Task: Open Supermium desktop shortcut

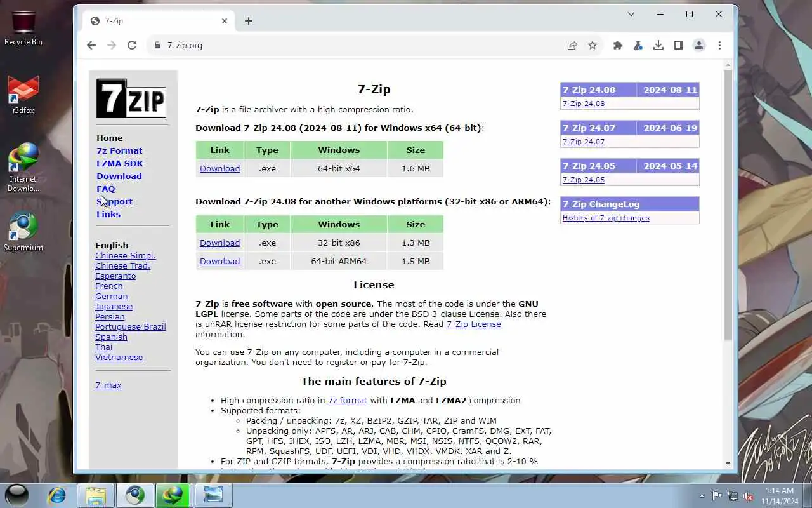Action: tap(23, 232)
